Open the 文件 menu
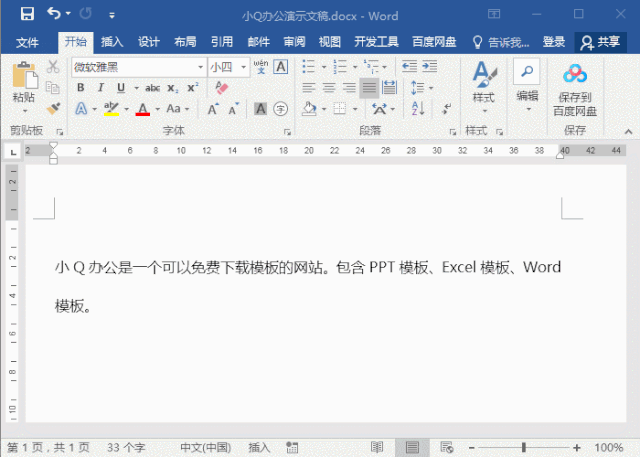The width and height of the screenshot is (640, 457). (x=27, y=42)
